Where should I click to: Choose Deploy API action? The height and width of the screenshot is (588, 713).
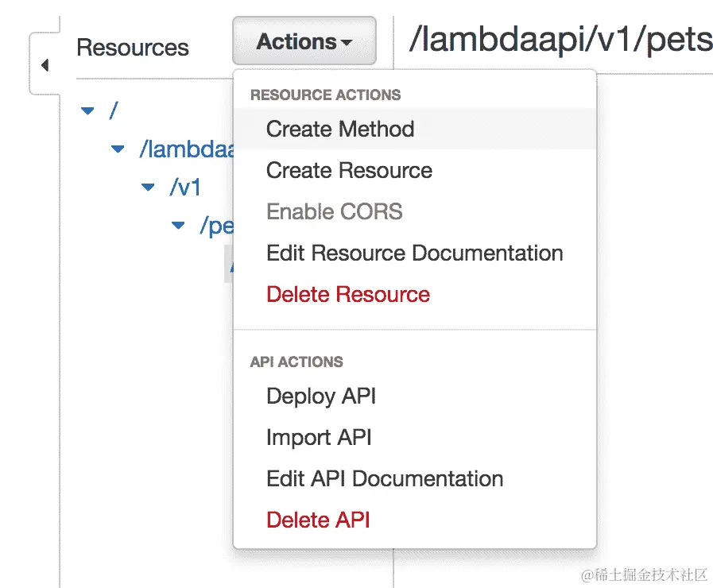click(320, 396)
